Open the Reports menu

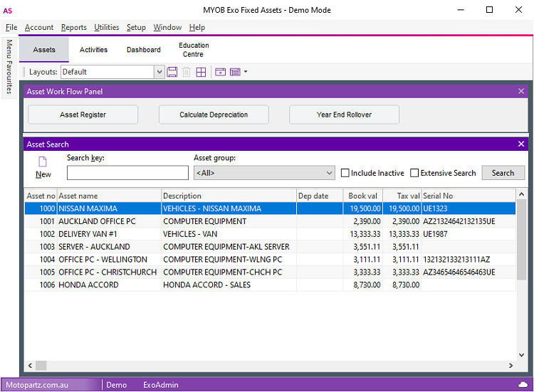pos(73,27)
